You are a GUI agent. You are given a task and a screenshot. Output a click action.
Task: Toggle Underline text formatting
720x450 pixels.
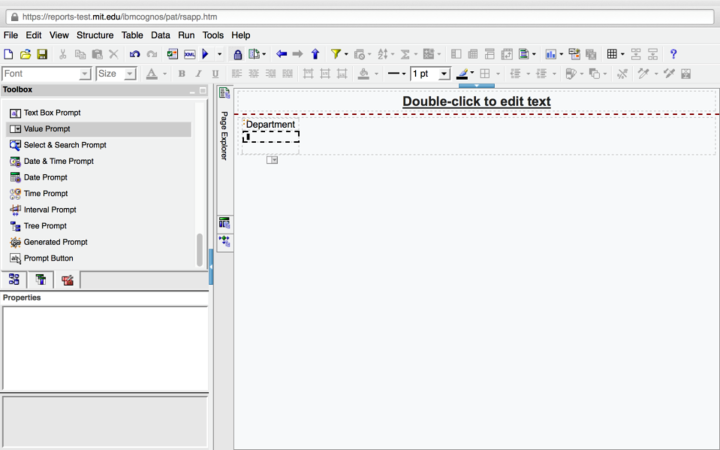pyautogui.click(x=215, y=74)
